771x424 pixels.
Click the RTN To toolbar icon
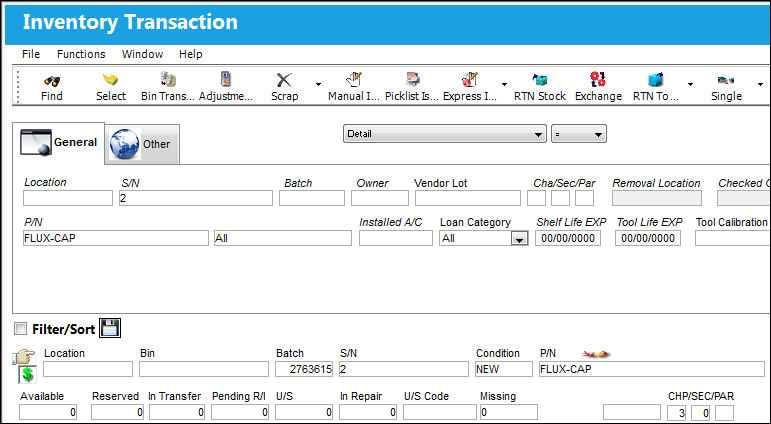[655, 80]
